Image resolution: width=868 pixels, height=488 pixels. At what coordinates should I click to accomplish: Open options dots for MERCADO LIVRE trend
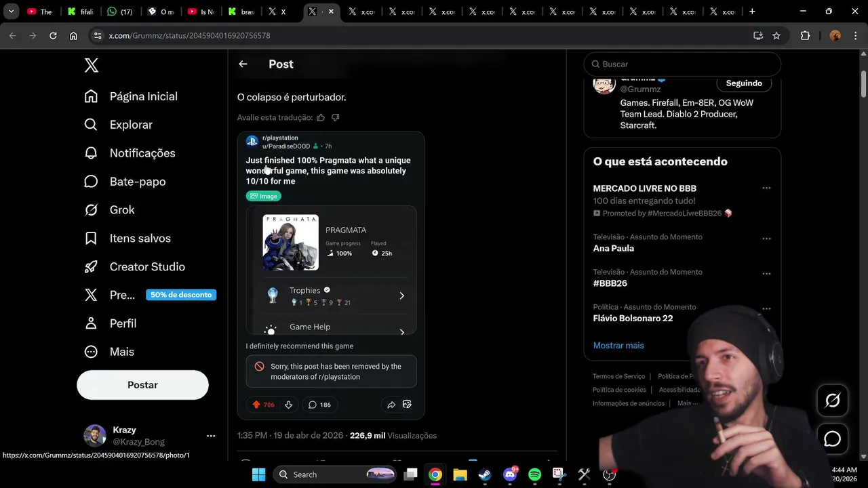766,188
